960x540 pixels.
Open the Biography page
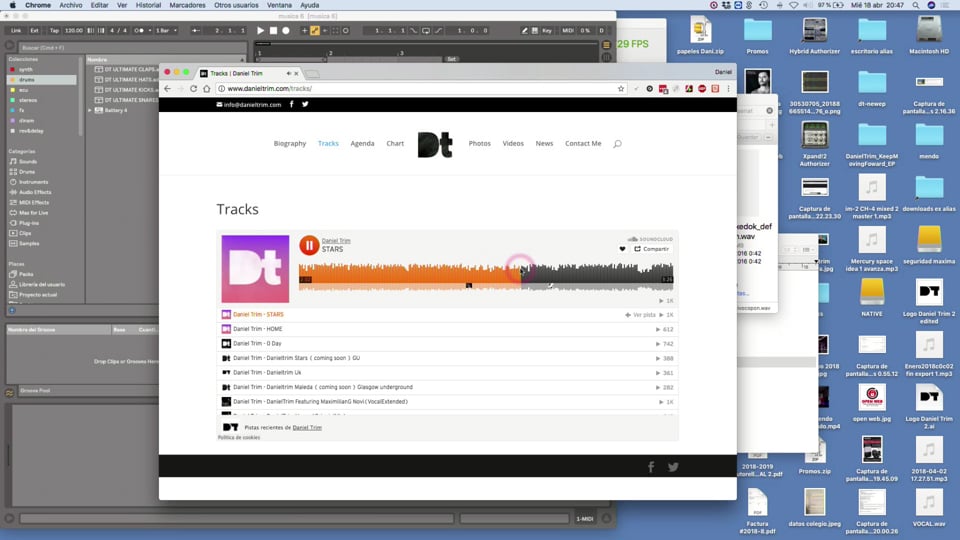[x=290, y=143]
